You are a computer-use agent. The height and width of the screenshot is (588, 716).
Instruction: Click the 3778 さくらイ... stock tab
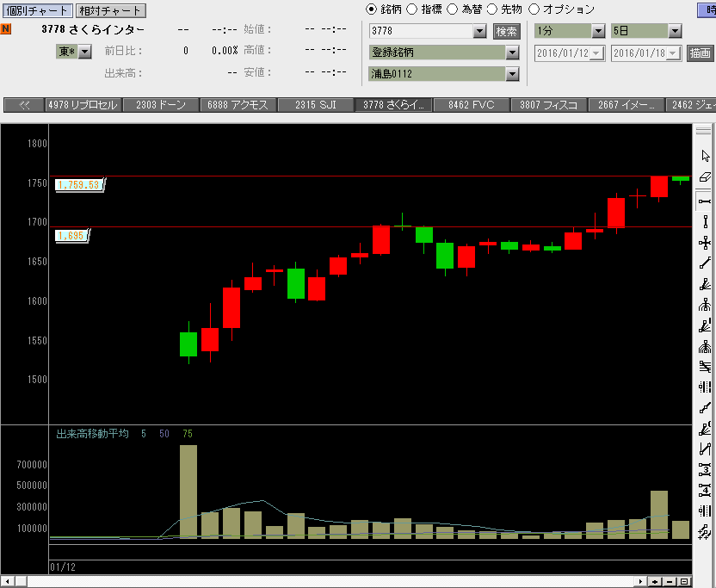(393, 105)
